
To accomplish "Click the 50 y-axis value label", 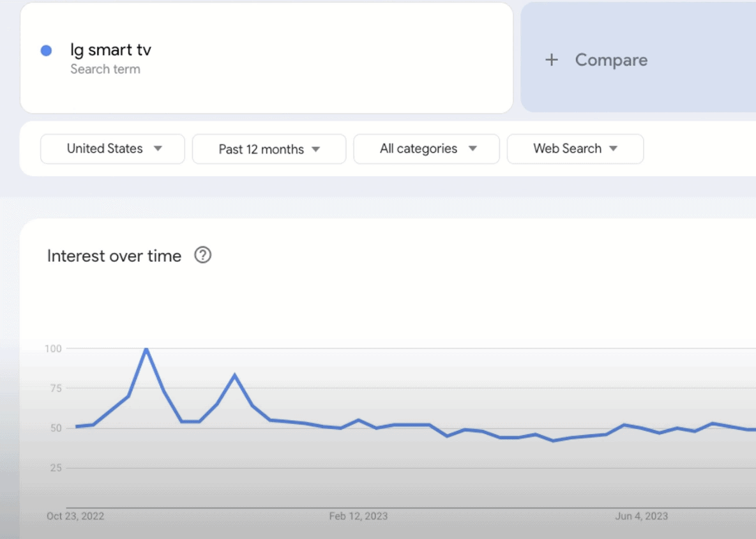I will tap(56, 428).
